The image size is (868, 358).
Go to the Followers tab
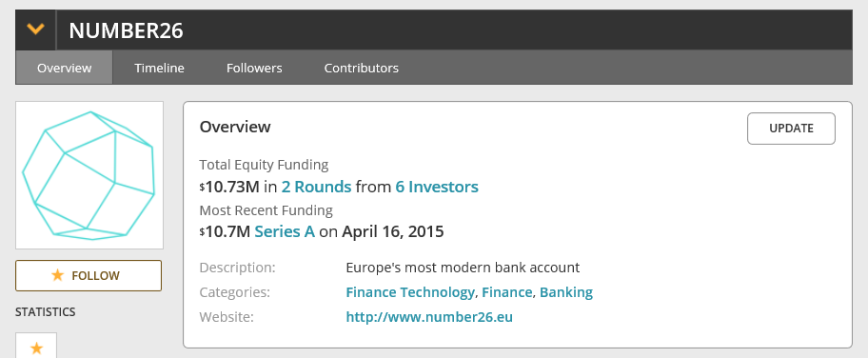(254, 69)
